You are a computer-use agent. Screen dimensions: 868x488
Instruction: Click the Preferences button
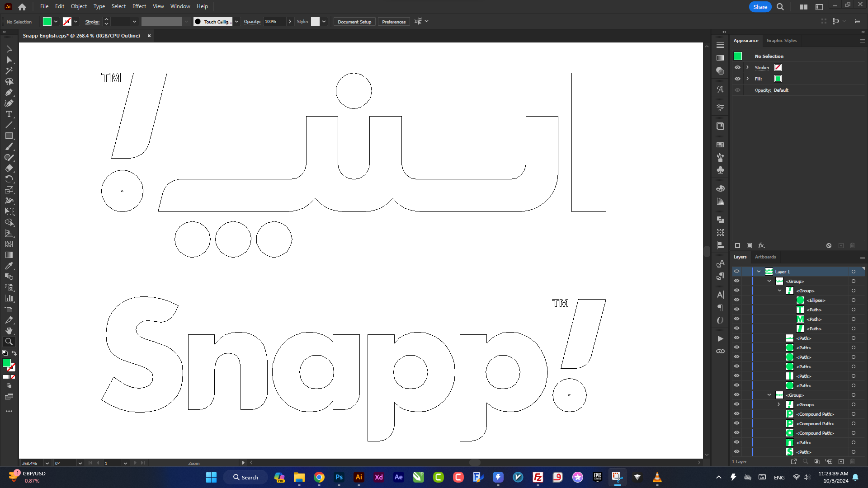393,22
